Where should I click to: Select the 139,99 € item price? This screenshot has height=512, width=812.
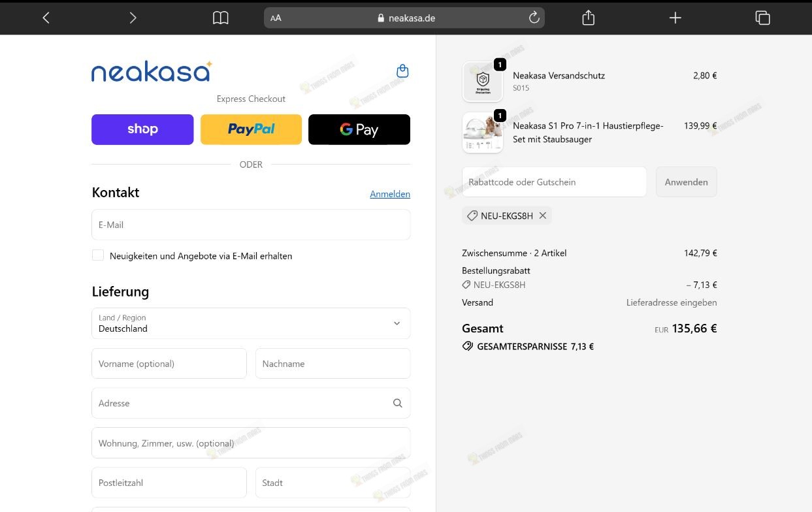tap(700, 125)
